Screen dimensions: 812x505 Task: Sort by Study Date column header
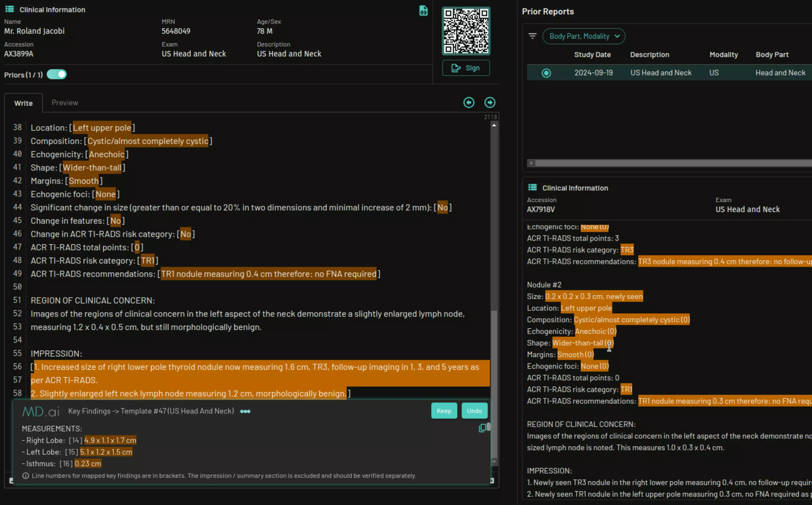[592, 55]
